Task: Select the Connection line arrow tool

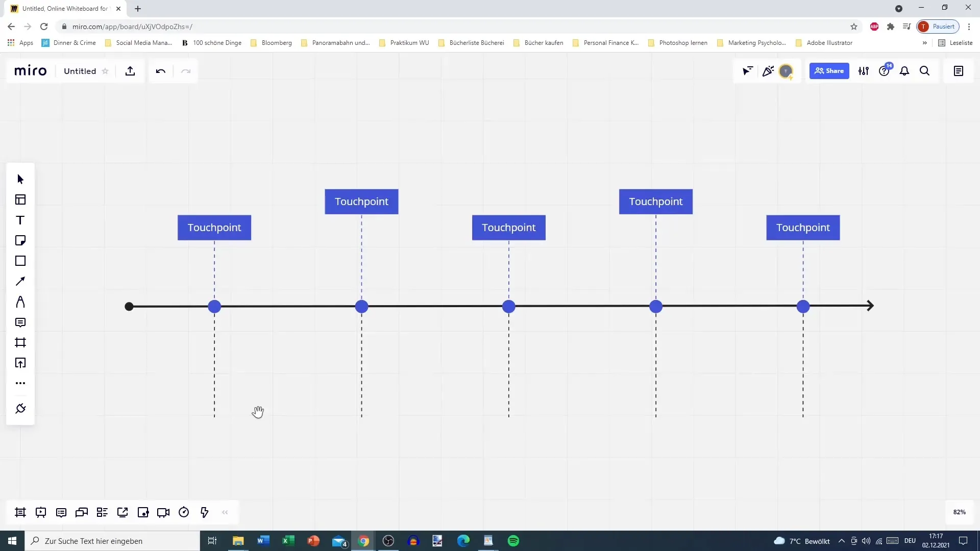Action: (x=20, y=281)
